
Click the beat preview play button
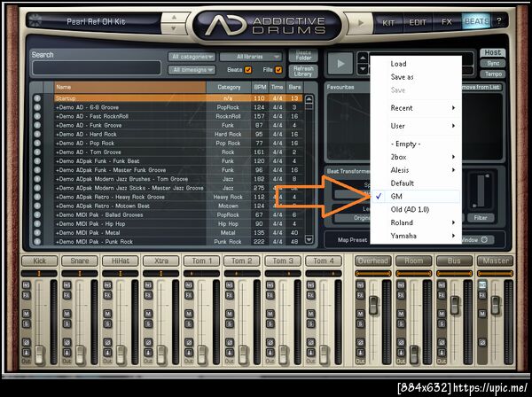(340, 64)
